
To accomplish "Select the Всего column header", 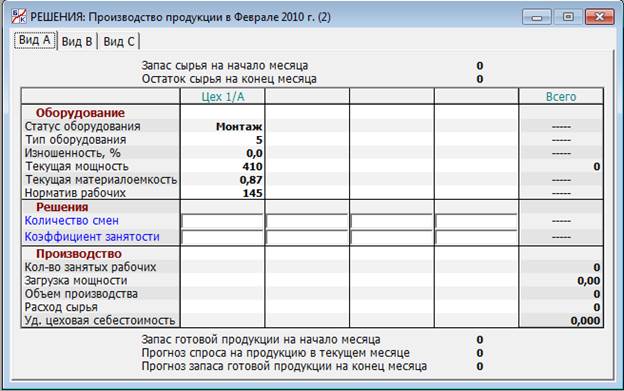I will pyautogui.click(x=561, y=97).
